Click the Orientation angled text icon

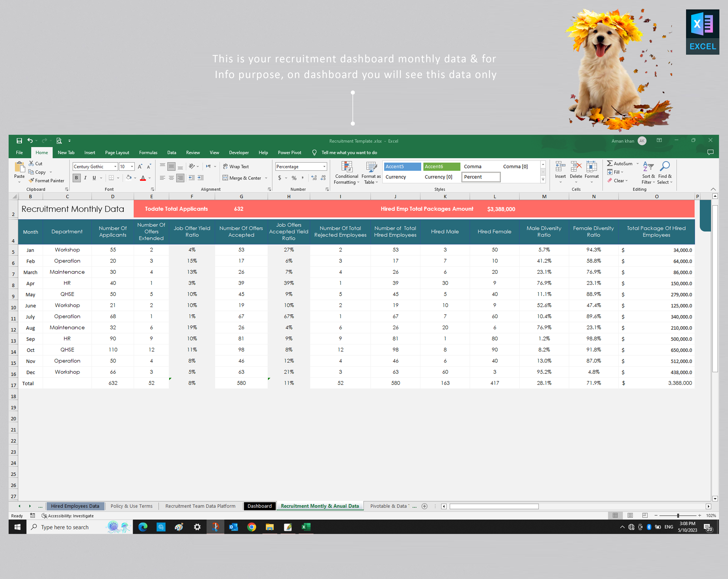click(x=192, y=166)
